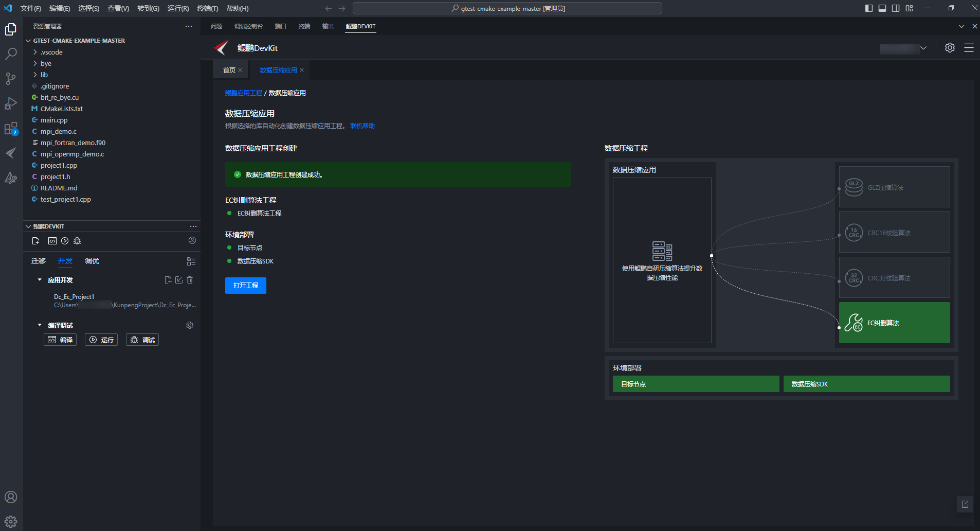Open Kunpeng DevKit activity bar icon
The width and height of the screenshot is (980, 531).
coord(11,153)
